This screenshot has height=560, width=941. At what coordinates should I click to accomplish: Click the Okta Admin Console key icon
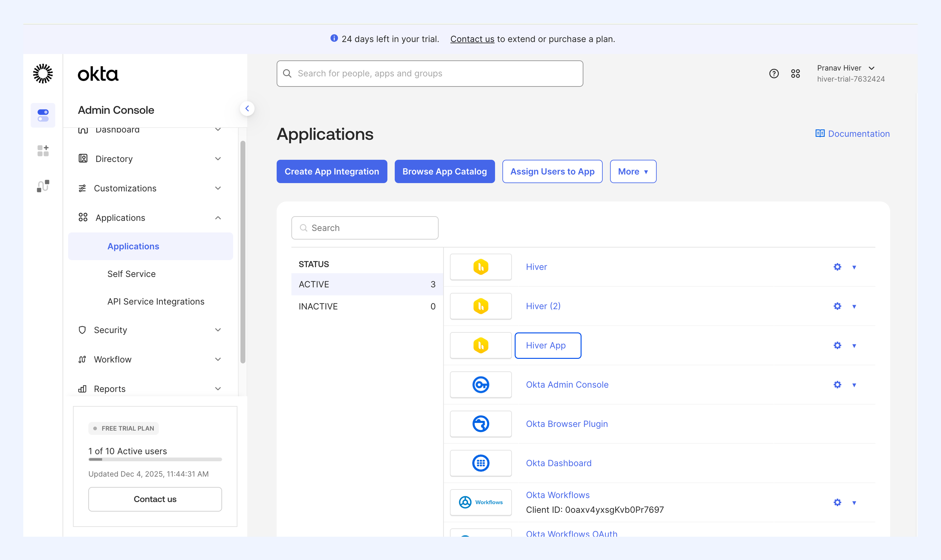(x=481, y=385)
